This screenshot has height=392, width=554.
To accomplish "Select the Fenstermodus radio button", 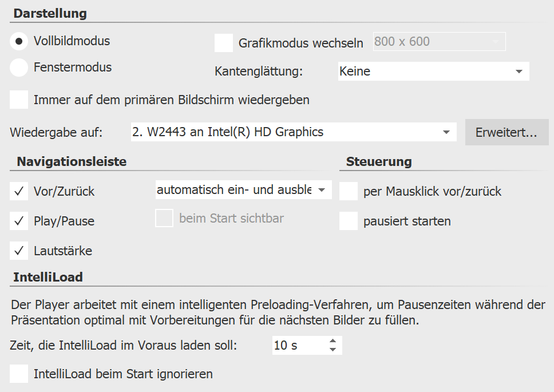I will point(18,67).
